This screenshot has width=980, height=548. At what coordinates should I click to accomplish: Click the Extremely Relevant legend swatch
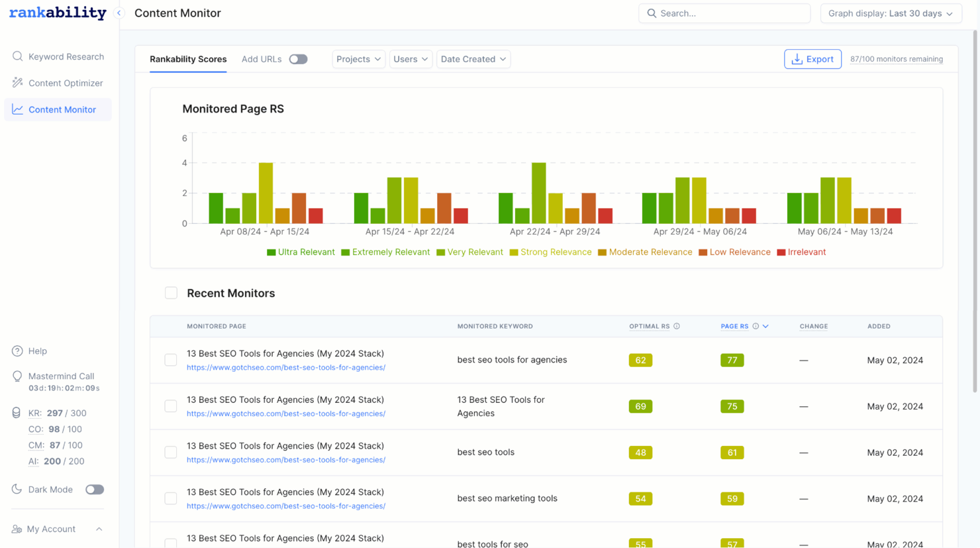[x=345, y=252]
